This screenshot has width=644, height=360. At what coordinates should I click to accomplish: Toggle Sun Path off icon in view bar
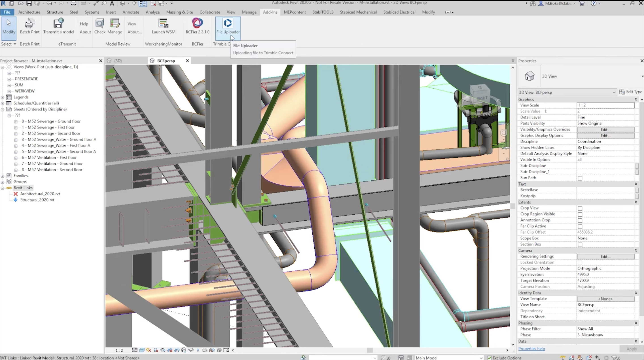[x=149, y=350]
